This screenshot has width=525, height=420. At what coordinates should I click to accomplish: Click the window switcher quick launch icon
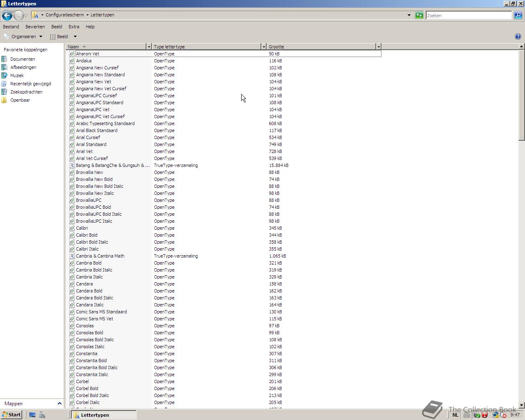pyautogui.click(x=42, y=415)
